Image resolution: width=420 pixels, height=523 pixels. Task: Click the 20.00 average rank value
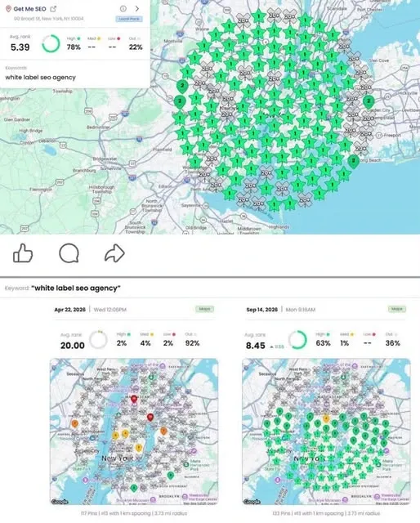[x=73, y=346]
